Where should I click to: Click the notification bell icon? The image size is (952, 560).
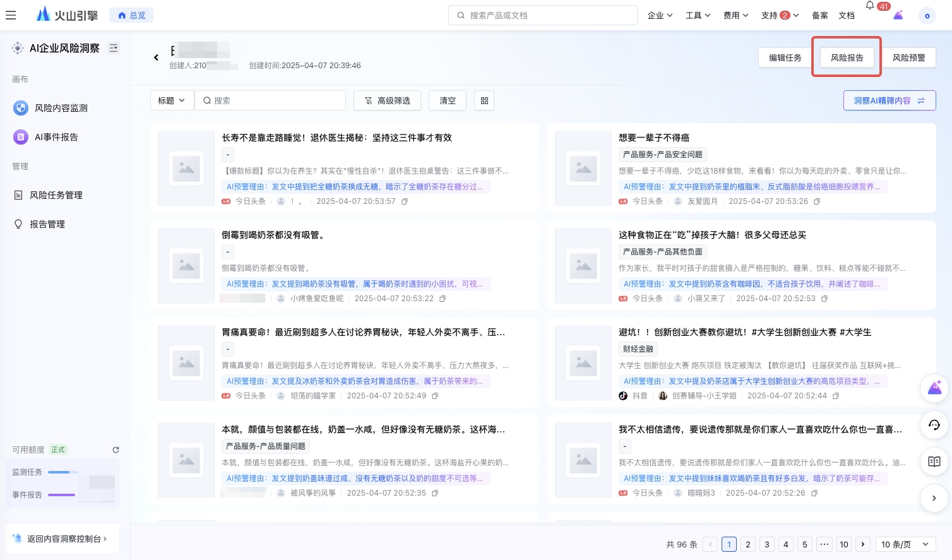(870, 6)
